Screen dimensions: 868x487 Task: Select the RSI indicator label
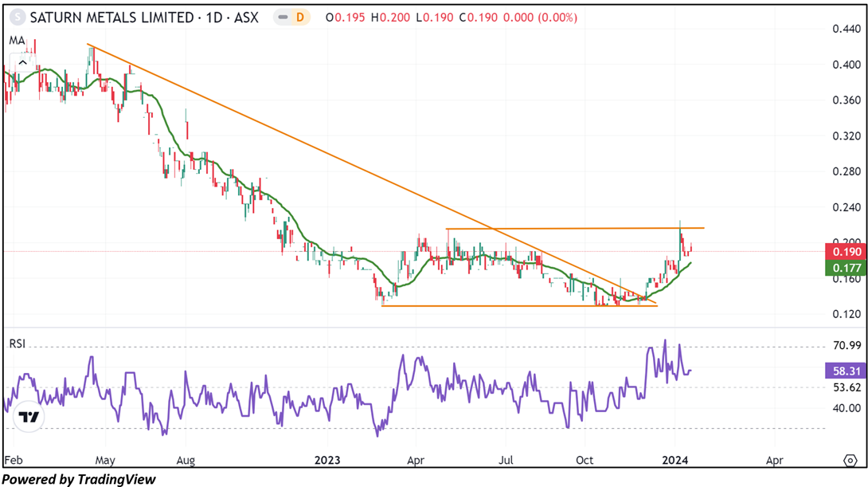click(18, 344)
